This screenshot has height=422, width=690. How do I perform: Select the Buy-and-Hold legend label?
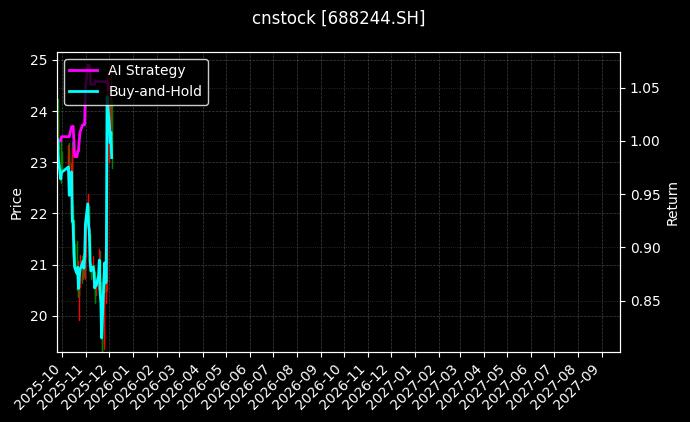tap(156, 91)
